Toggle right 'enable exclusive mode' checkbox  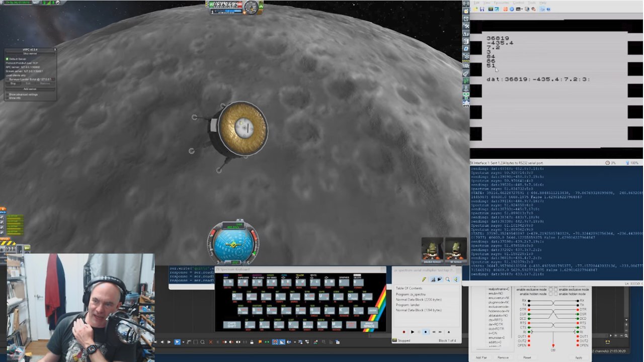pos(556,290)
